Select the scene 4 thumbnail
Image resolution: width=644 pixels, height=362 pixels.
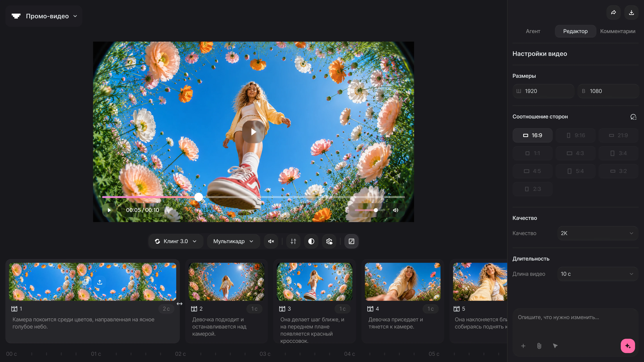[403, 282]
